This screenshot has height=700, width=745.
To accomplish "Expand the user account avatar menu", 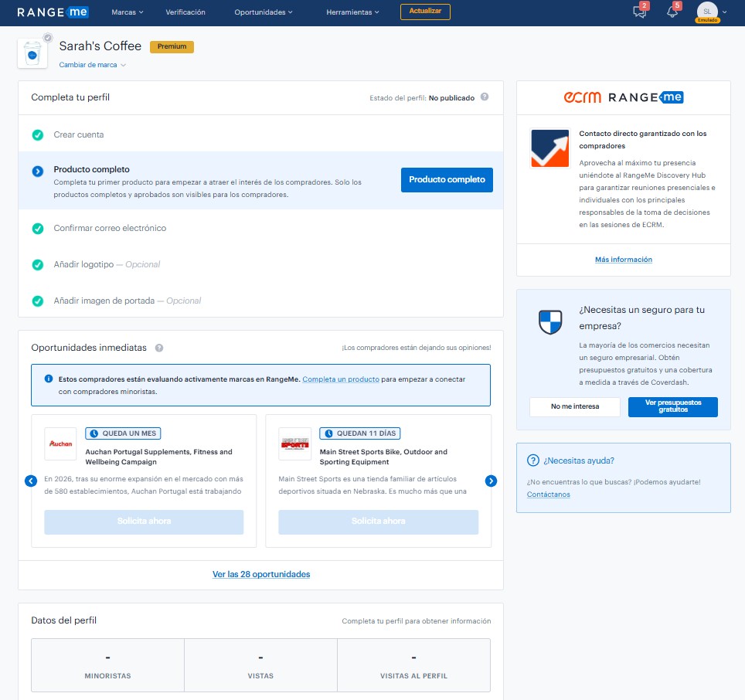I will point(710,12).
